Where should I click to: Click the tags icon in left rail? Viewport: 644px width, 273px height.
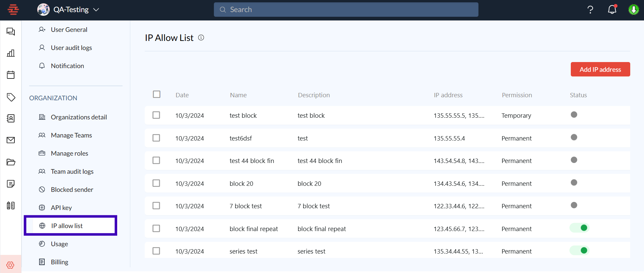point(11,97)
